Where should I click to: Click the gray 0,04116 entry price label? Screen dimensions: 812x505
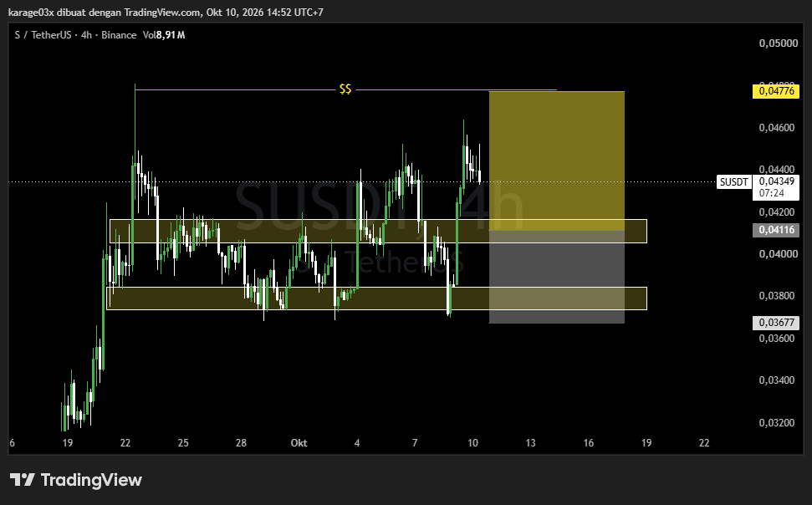pyautogui.click(x=776, y=230)
